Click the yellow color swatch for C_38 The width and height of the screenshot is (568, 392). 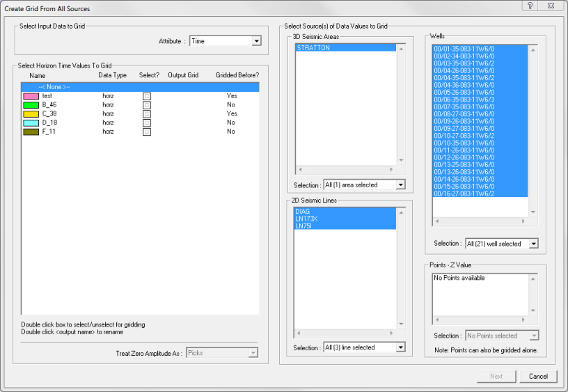pos(31,113)
